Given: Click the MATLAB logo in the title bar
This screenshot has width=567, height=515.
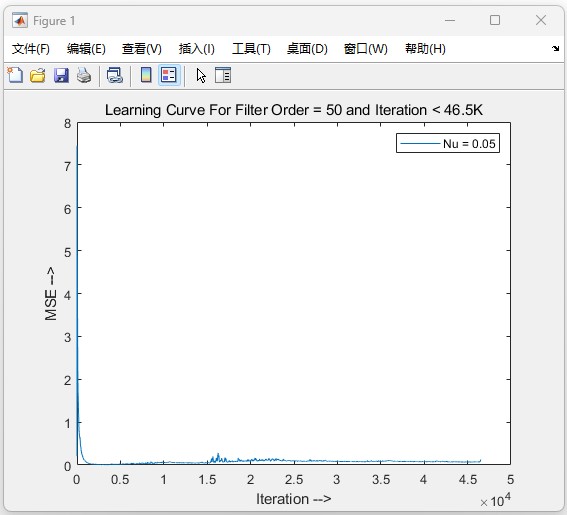Looking at the screenshot, I should 20,21.
